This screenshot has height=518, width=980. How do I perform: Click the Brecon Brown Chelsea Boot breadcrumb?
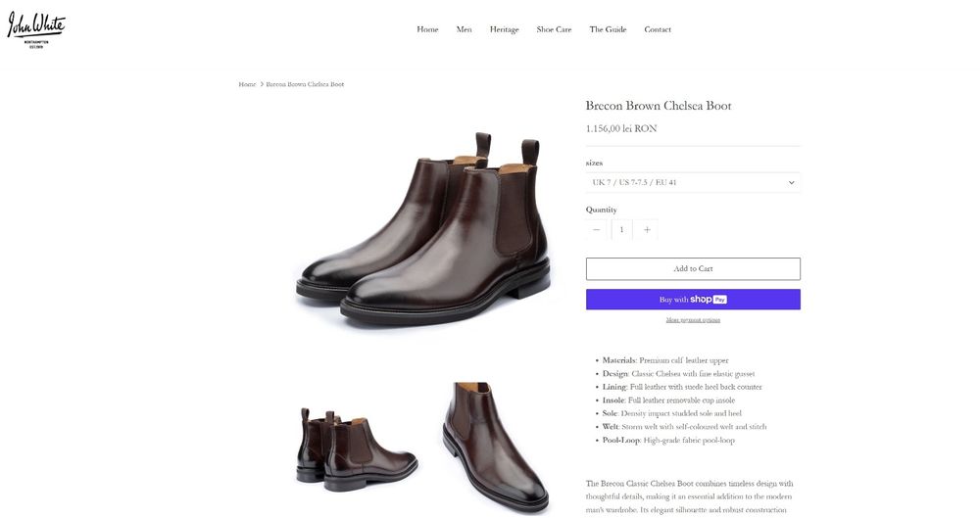click(x=305, y=84)
